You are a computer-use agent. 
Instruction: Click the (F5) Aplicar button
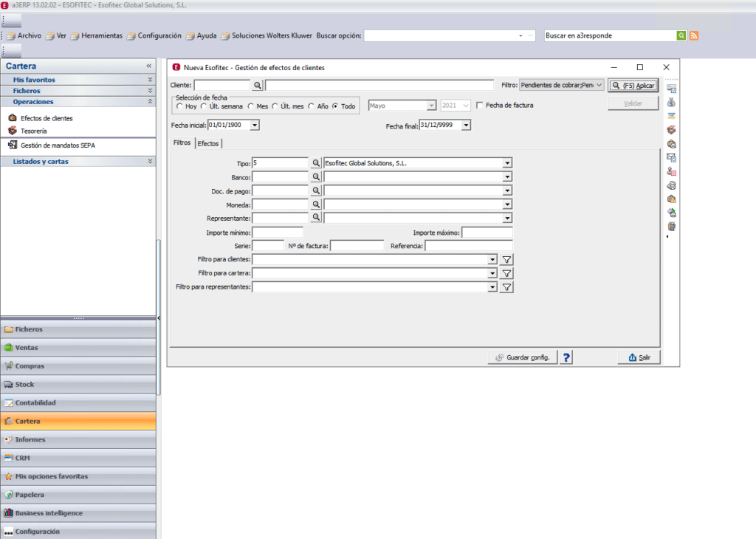coord(633,86)
